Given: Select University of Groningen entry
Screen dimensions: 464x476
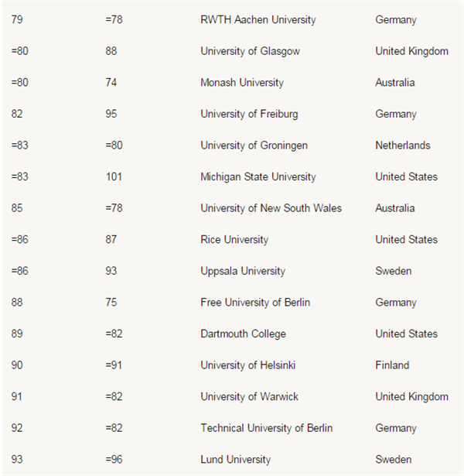Looking at the screenshot, I should (x=254, y=146).
